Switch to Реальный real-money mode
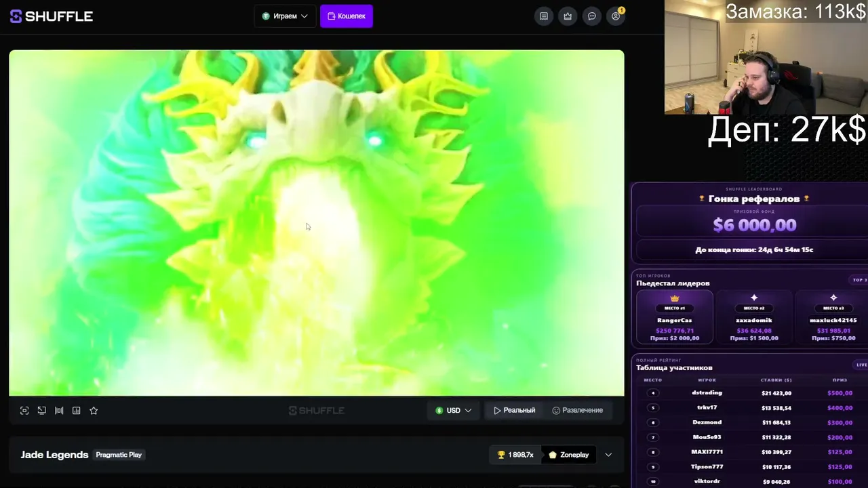Image resolution: width=868 pixels, height=488 pixels. point(515,410)
